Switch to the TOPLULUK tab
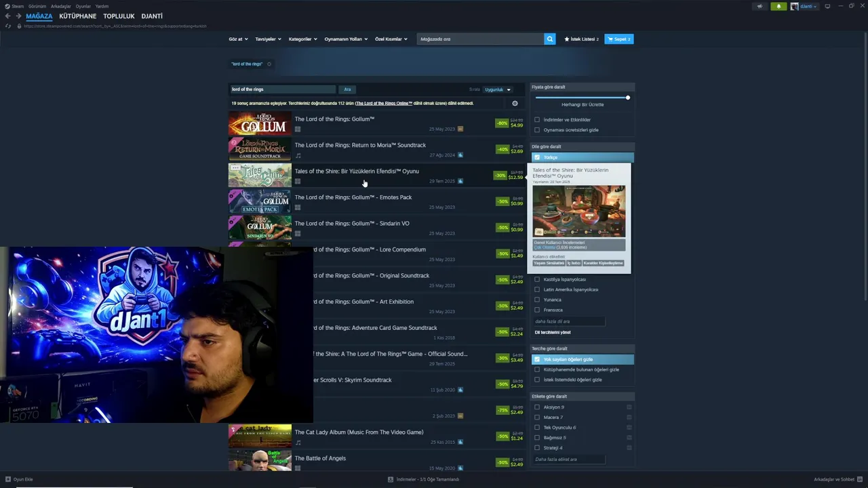This screenshot has height=488, width=868. point(119,16)
